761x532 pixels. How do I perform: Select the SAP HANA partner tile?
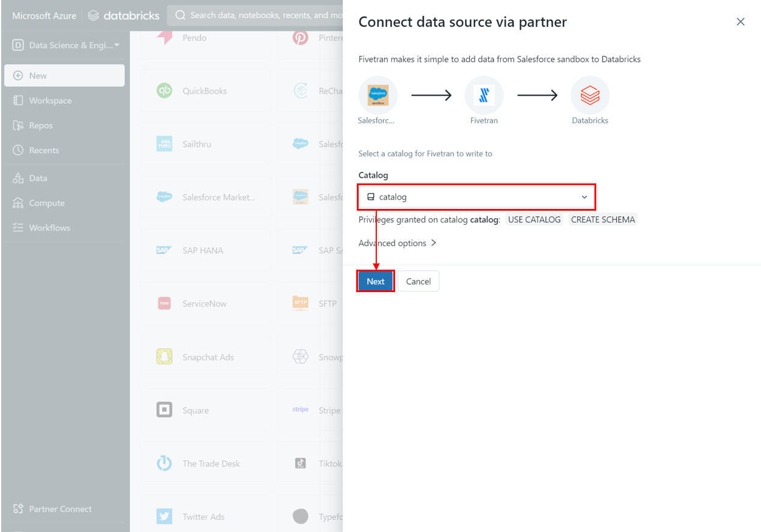coord(205,250)
